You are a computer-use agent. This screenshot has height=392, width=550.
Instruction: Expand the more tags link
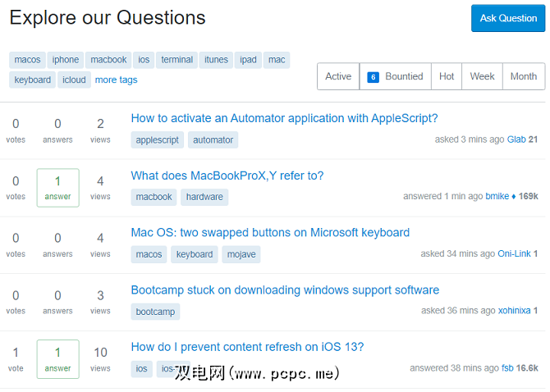(x=116, y=80)
